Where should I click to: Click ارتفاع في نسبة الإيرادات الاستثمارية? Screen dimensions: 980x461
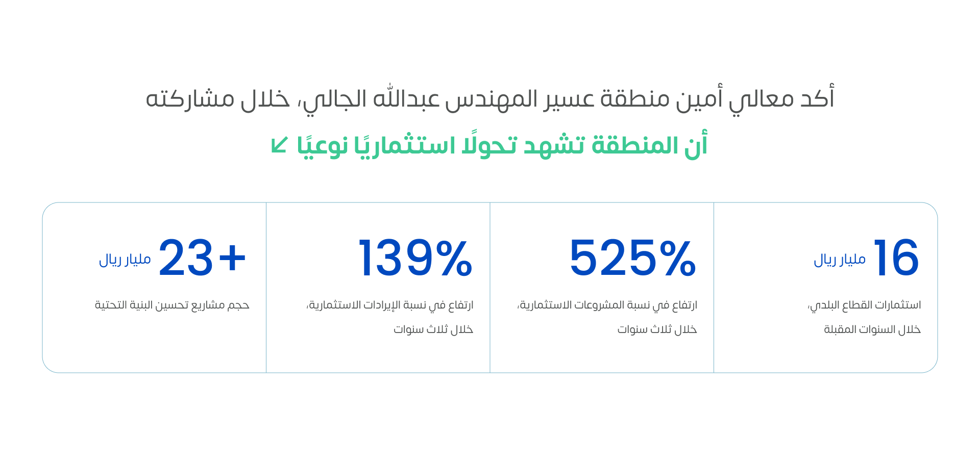point(390,305)
